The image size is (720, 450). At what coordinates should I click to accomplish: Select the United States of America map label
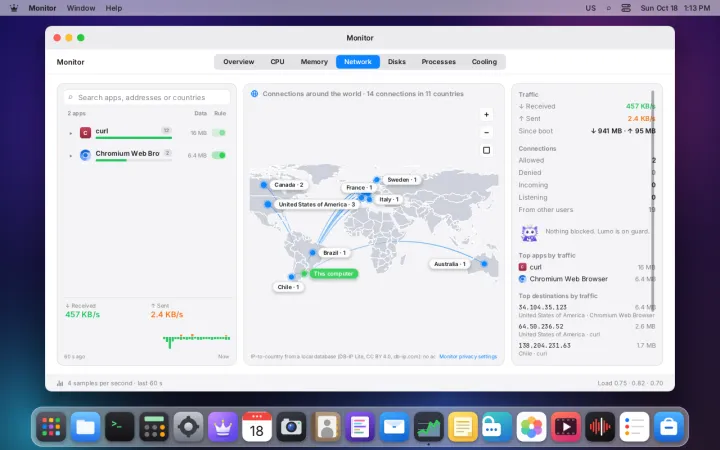click(x=316, y=204)
